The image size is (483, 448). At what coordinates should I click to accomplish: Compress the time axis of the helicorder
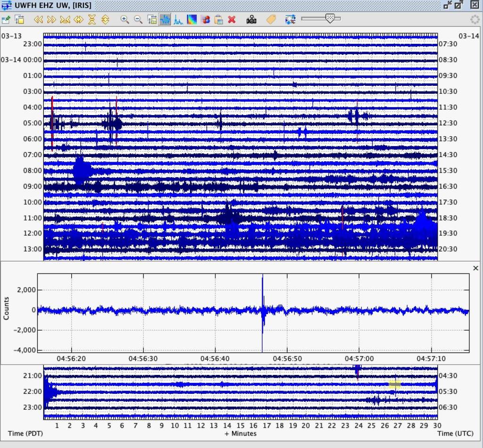pyautogui.click(x=65, y=19)
